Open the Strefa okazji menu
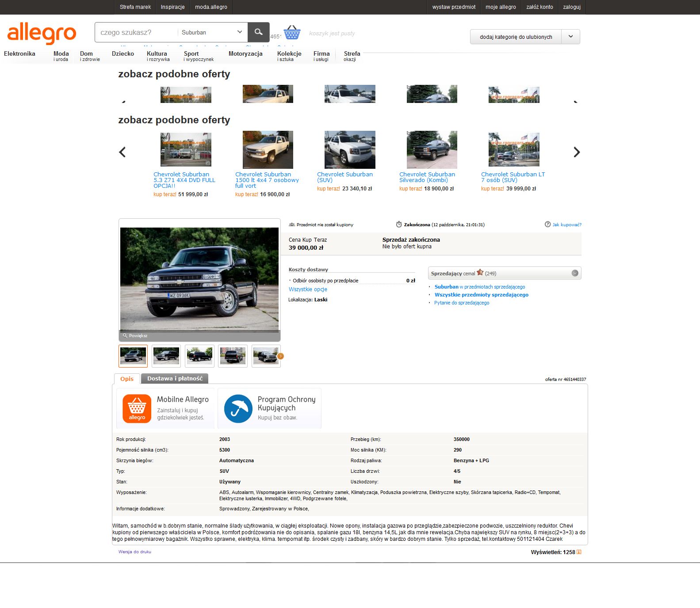Screen dimensions: 700x608 (x=352, y=56)
